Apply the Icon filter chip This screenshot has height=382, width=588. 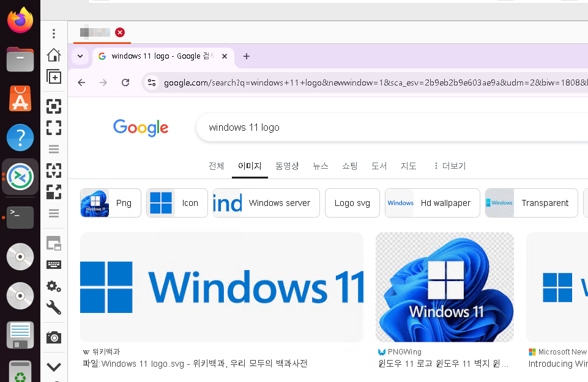point(177,203)
